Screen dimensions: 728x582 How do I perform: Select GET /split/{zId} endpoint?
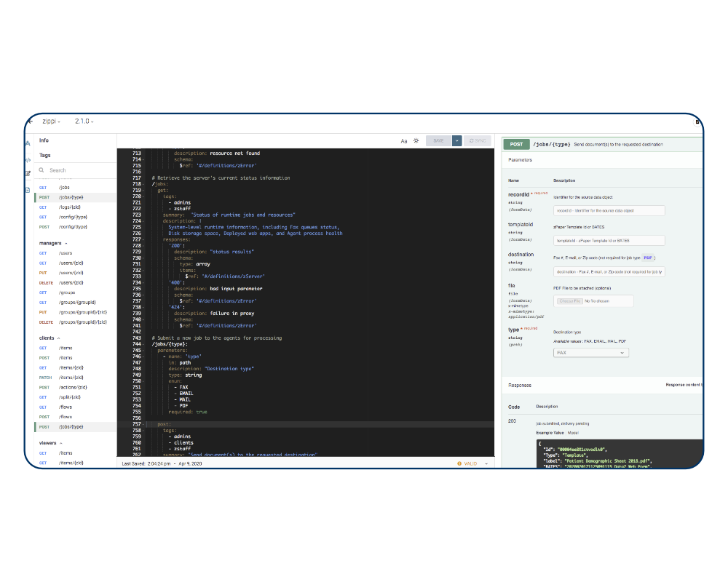(x=76, y=397)
